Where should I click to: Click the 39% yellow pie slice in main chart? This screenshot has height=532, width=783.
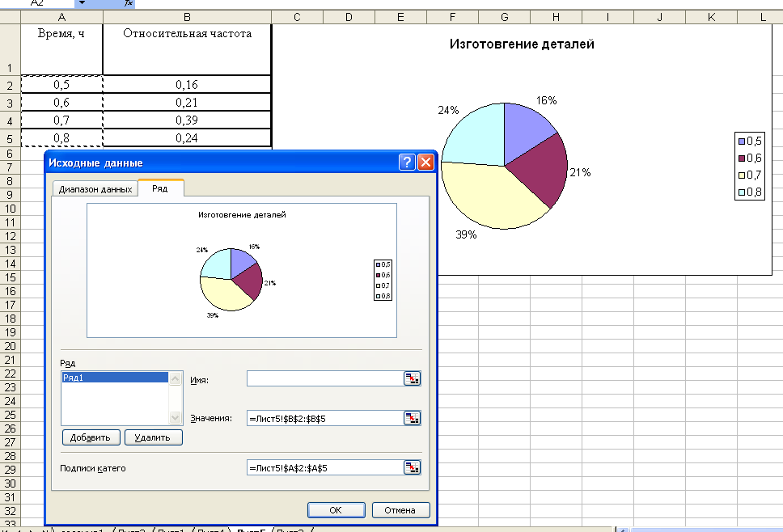point(492,200)
